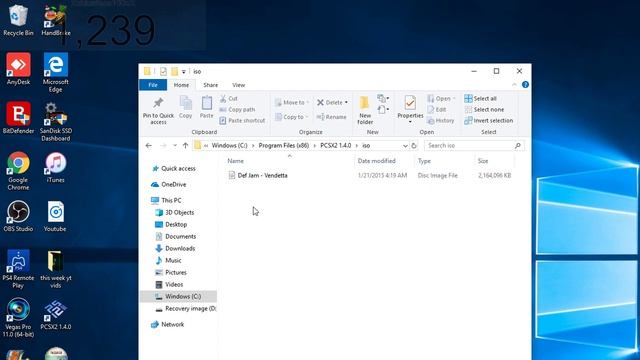Switch to the Home ribbon tab

click(x=181, y=85)
